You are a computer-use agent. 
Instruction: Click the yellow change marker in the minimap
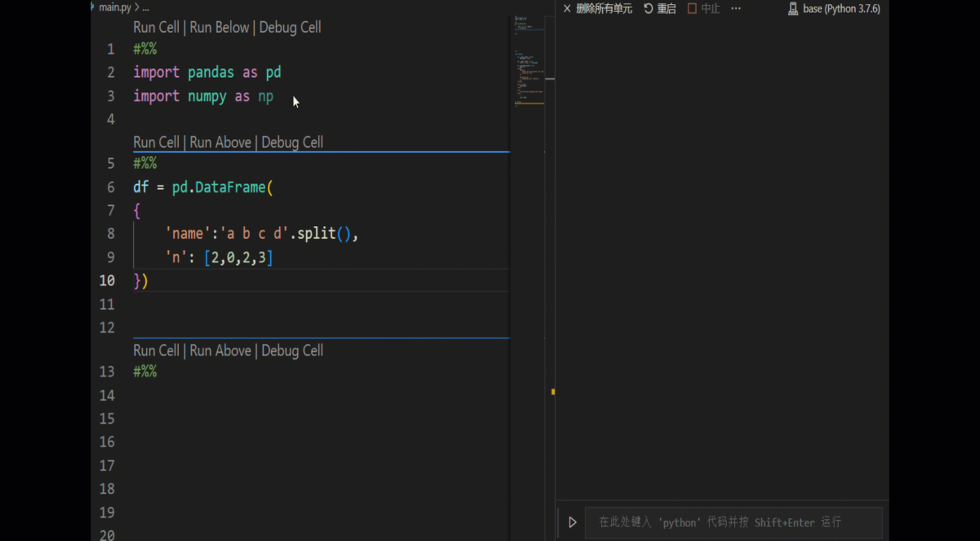[551, 392]
